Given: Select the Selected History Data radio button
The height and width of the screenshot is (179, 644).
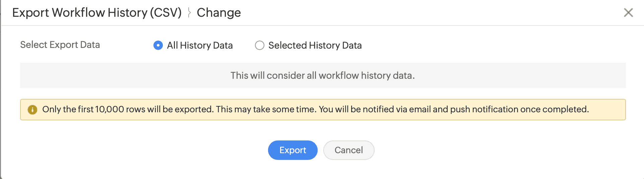Looking at the screenshot, I should pyautogui.click(x=260, y=45).
